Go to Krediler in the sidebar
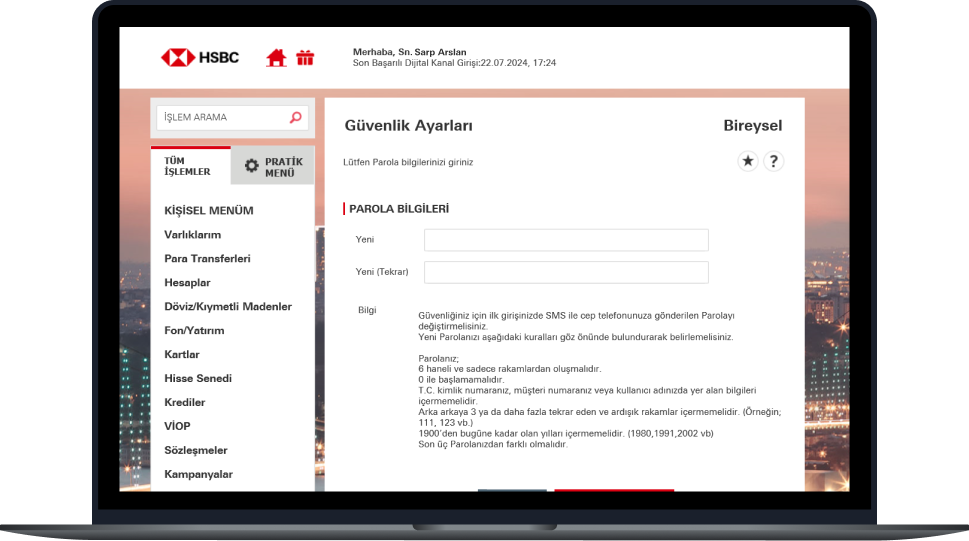 [x=185, y=403]
